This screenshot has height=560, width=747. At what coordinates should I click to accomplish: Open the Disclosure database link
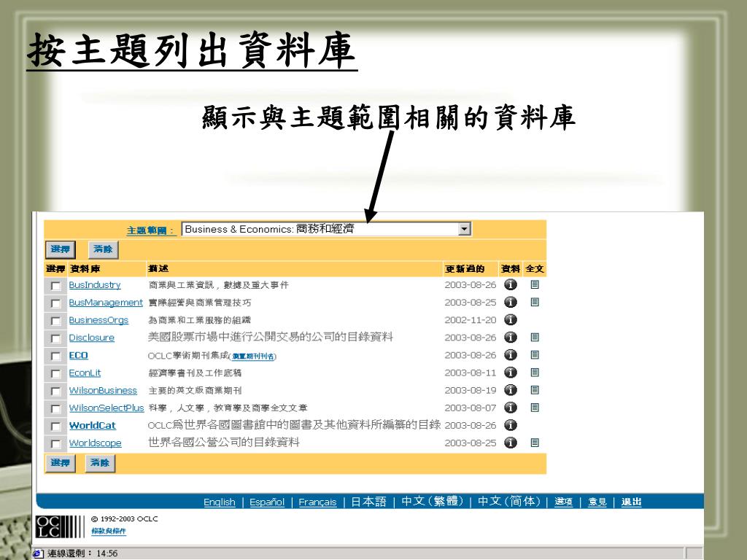[x=91, y=338]
